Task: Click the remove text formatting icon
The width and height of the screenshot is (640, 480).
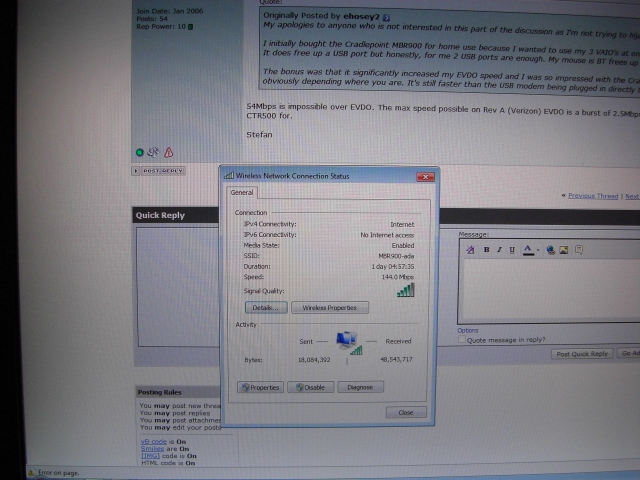Action: tap(470, 249)
